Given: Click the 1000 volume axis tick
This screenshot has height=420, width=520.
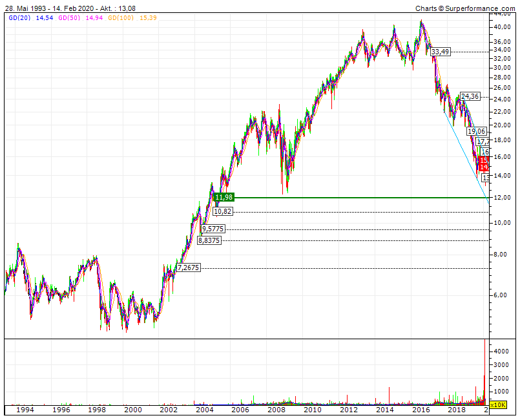Looking at the screenshot, I should pyautogui.click(x=501, y=392).
